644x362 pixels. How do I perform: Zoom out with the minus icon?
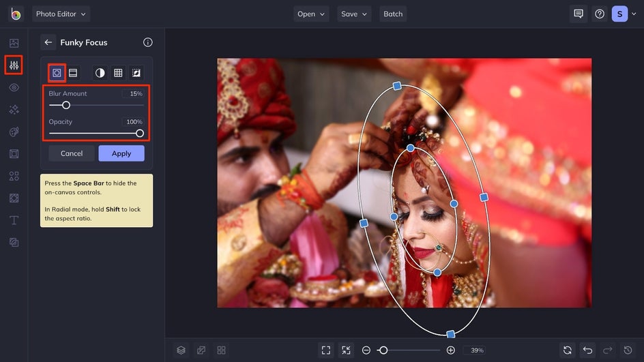(366, 350)
